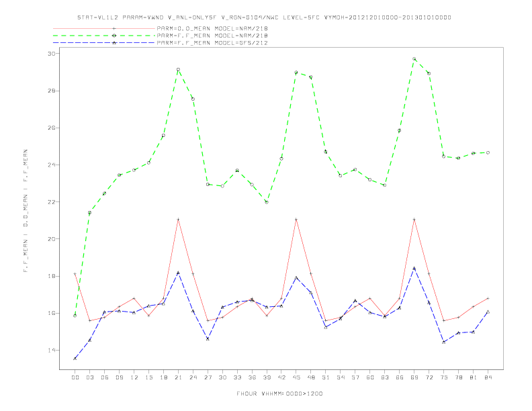
Task: Click x-axis forecast hour label 36
Action: [252, 377]
